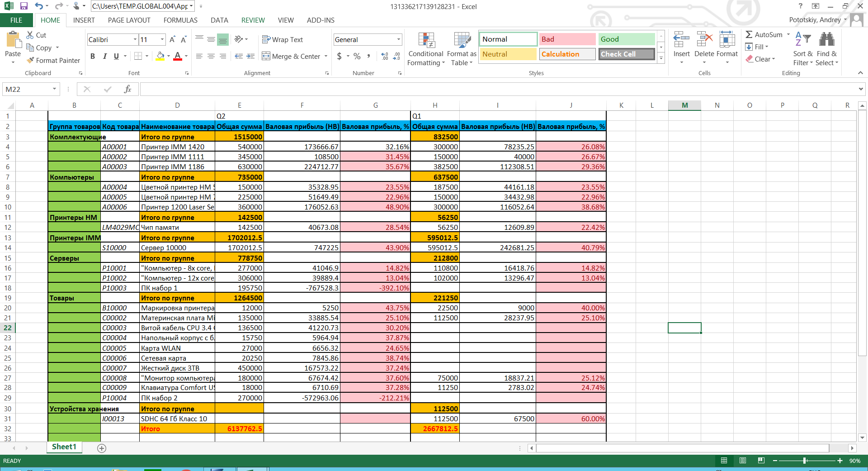The image size is (868, 471).
Task: Click the Merge & Center icon
Action: coord(266,56)
